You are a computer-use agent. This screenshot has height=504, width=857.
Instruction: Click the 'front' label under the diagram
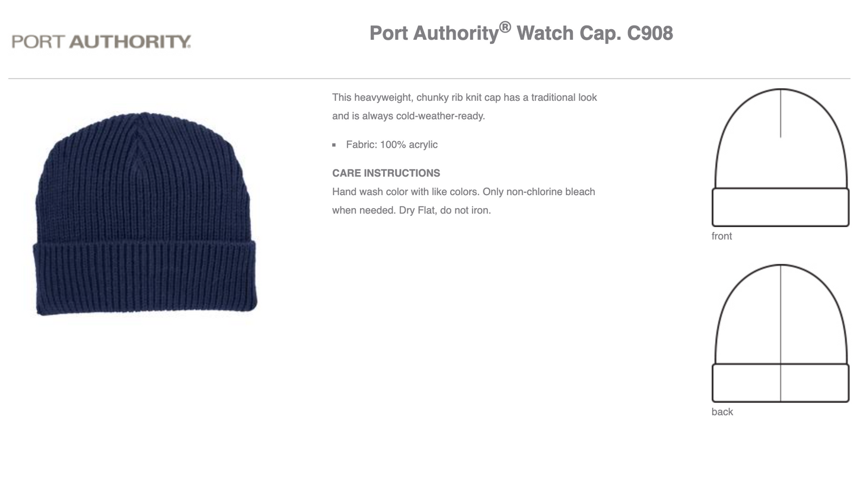click(722, 236)
